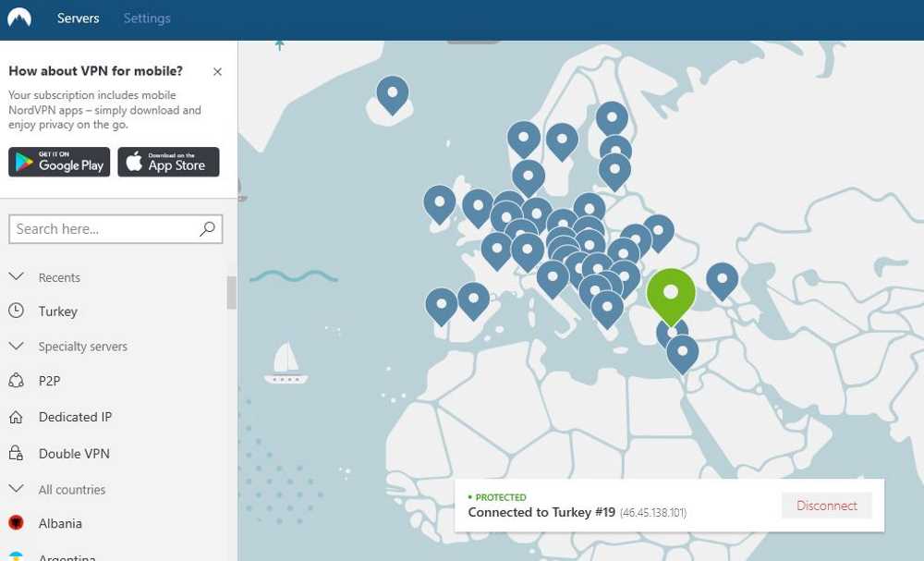Click the magnifying glass search icon
The height and width of the screenshot is (561, 924).
point(207,228)
